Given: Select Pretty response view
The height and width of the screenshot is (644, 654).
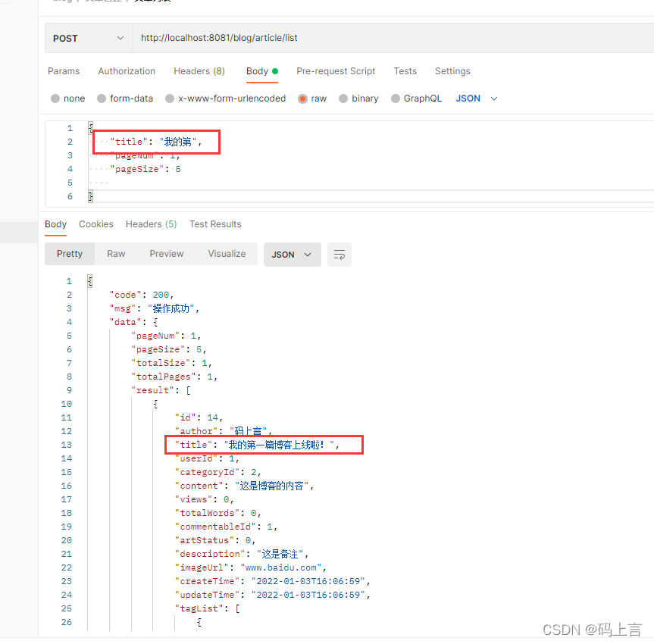Looking at the screenshot, I should [70, 254].
